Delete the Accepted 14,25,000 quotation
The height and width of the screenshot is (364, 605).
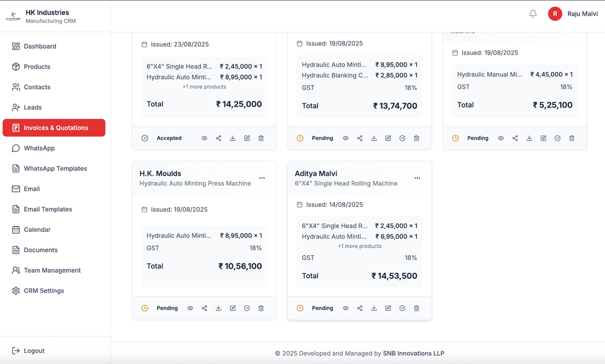click(x=261, y=138)
